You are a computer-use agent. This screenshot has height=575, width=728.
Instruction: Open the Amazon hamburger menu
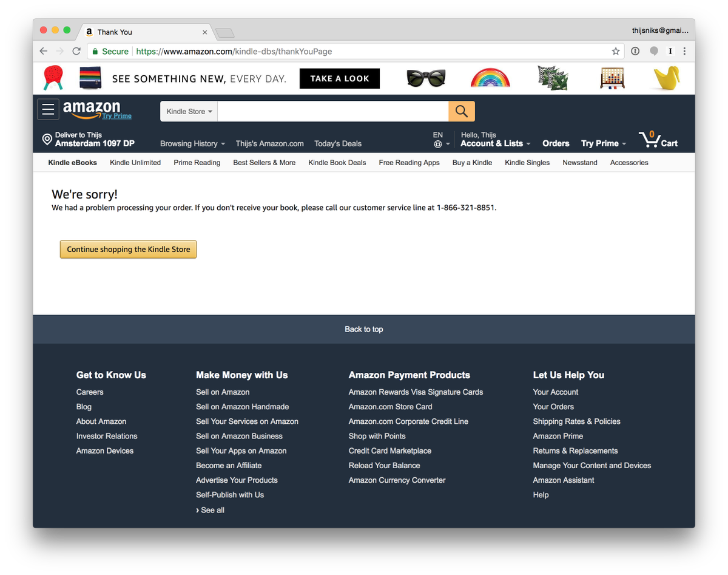(x=49, y=109)
